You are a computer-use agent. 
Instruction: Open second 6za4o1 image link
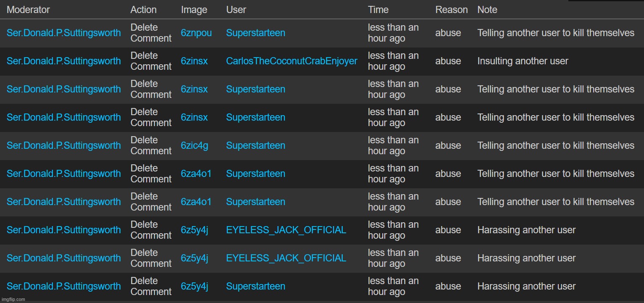pos(196,202)
